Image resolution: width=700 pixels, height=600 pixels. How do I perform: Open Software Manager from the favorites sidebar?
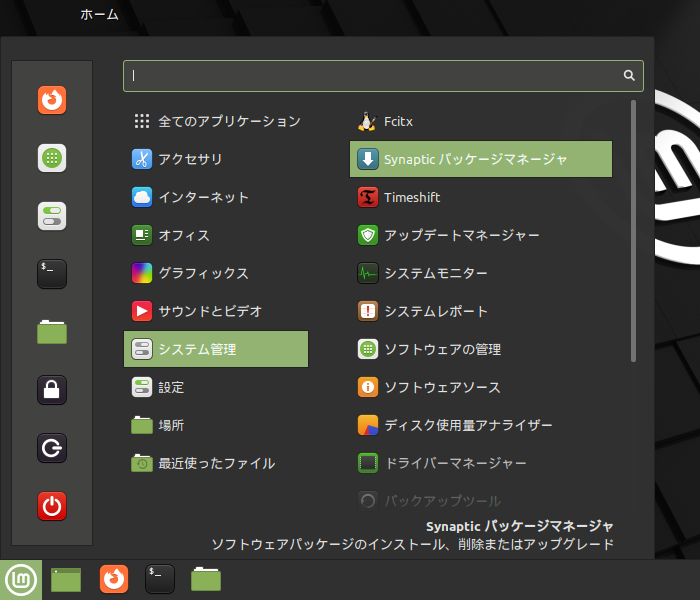coord(52,158)
